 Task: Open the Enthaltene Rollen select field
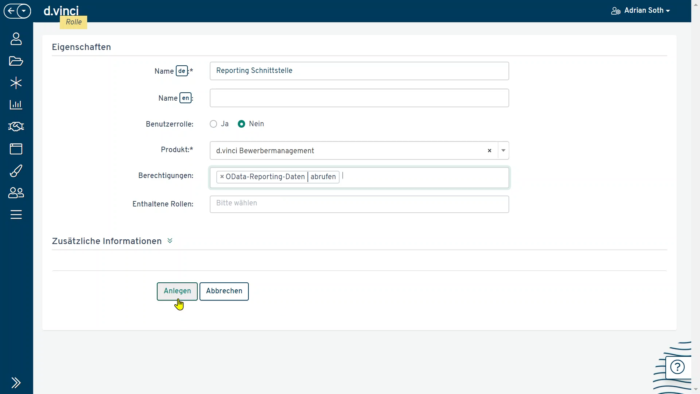click(x=359, y=204)
